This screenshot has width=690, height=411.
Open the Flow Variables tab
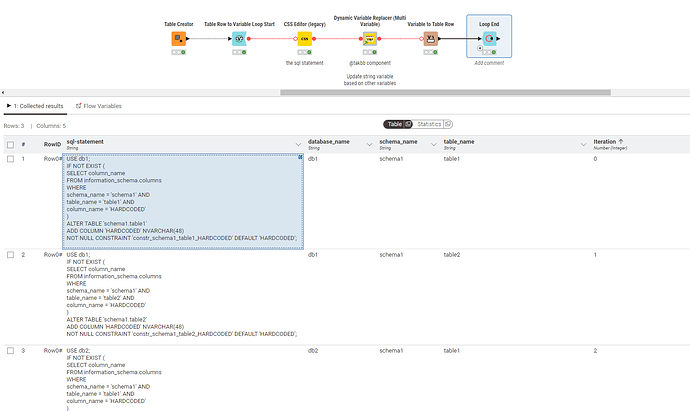(101, 105)
